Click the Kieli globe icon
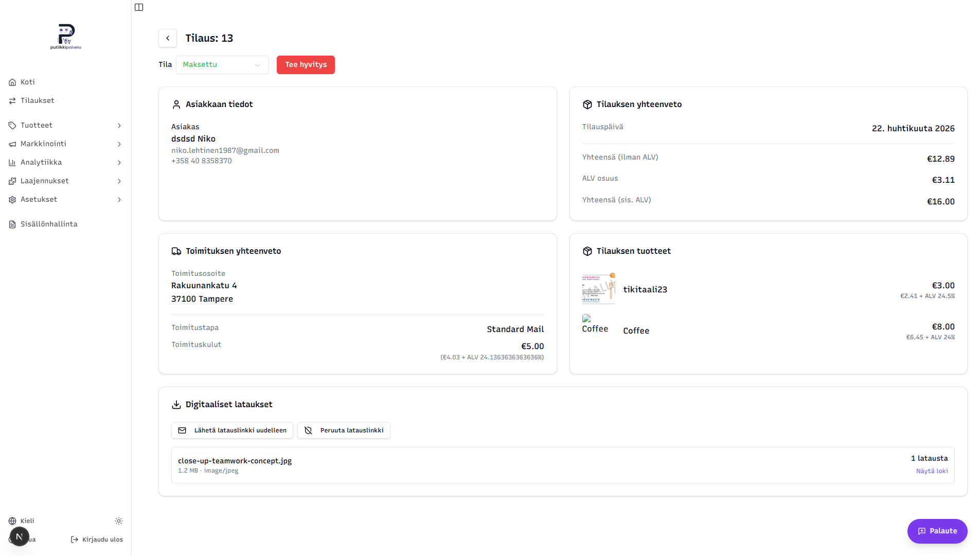980x556 pixels. (12, 521)
